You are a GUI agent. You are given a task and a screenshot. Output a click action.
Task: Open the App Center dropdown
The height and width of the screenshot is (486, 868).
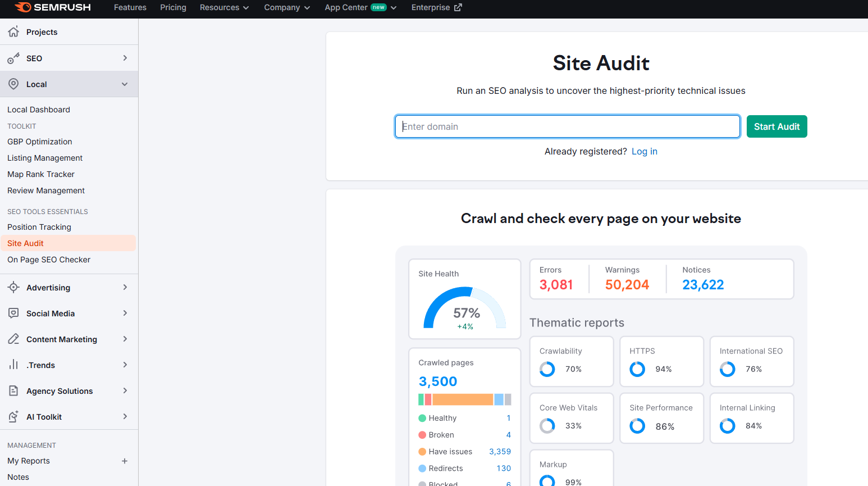(360, 7)
